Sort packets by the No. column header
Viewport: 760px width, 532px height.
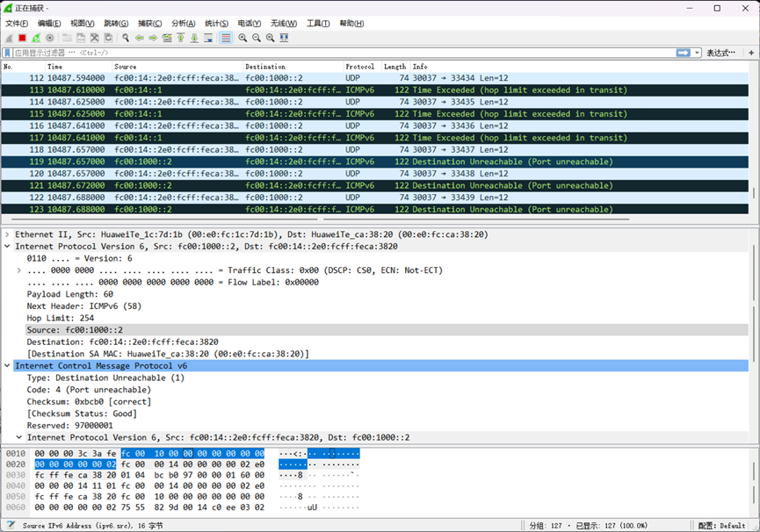[x=23, y=67]
